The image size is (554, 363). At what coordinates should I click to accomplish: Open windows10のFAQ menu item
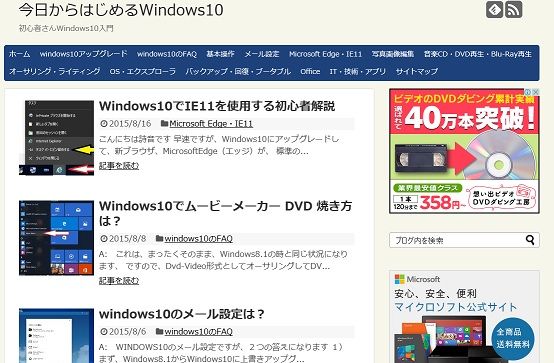(167, 54)
